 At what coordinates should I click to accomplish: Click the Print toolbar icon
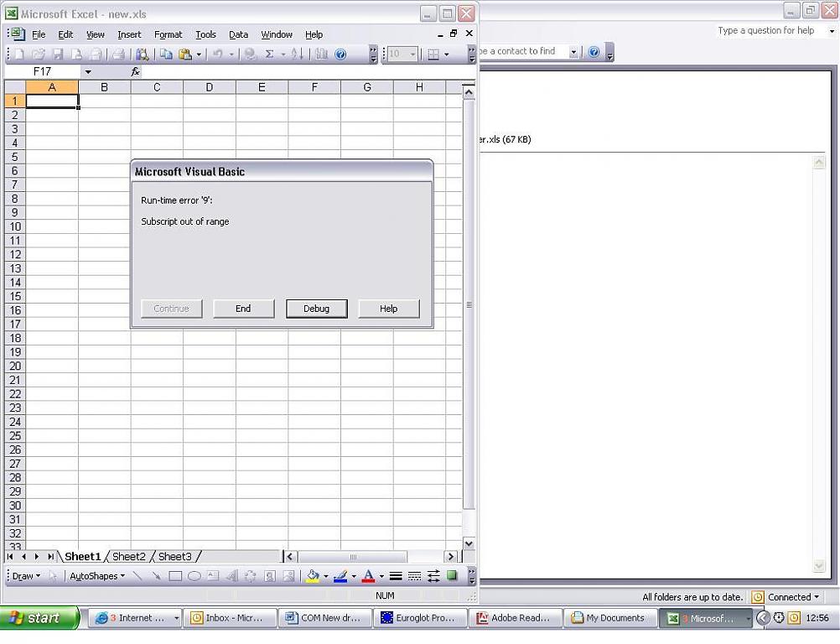[118, 55]
